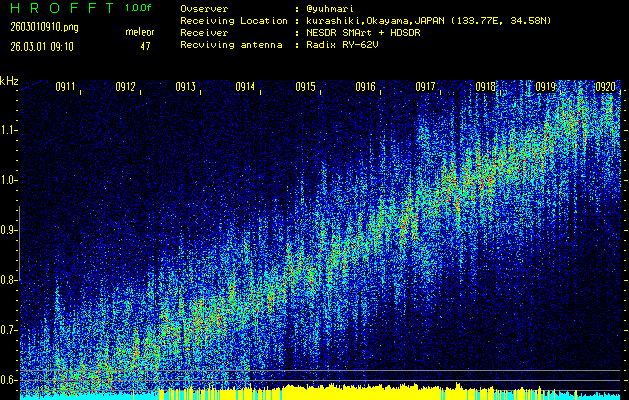Click the kHz unit label
This screenshot has width=629, height=400.
point(9,81)
